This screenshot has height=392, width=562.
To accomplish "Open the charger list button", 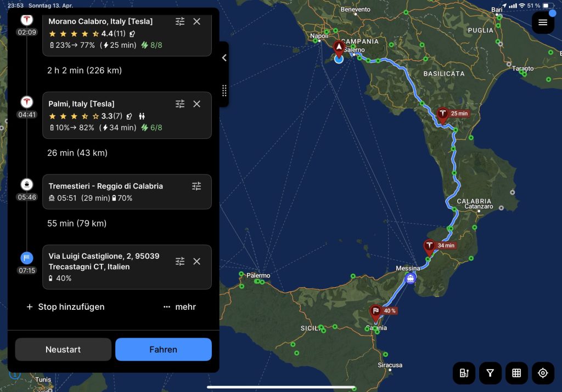I will (x=464, y=373).
